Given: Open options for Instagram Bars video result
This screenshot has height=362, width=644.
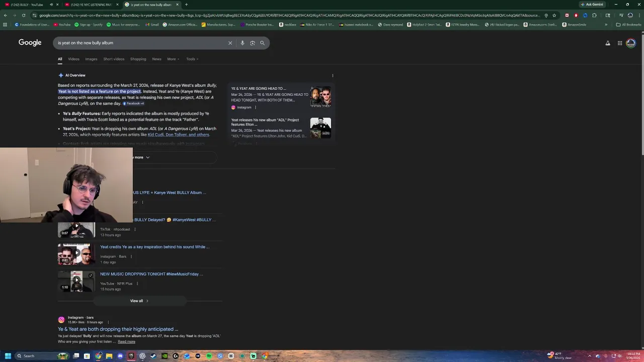Looking at the screenshot, I should click(131, 256).
